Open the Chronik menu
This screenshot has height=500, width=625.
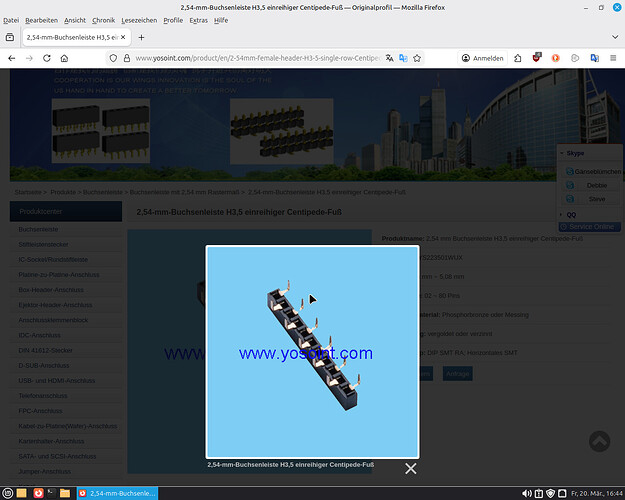coord(103,20)
